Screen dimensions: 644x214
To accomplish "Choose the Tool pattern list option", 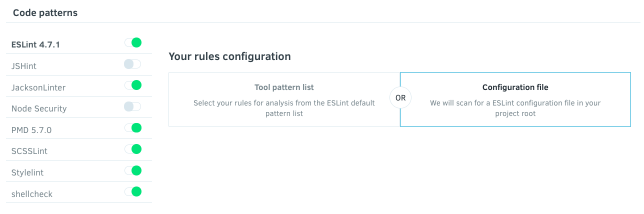I will pyautogui.click(x=284, y=99).
